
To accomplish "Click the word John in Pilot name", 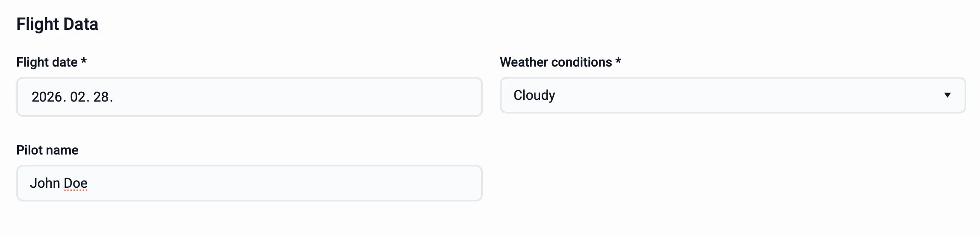I will click(45, 183).
